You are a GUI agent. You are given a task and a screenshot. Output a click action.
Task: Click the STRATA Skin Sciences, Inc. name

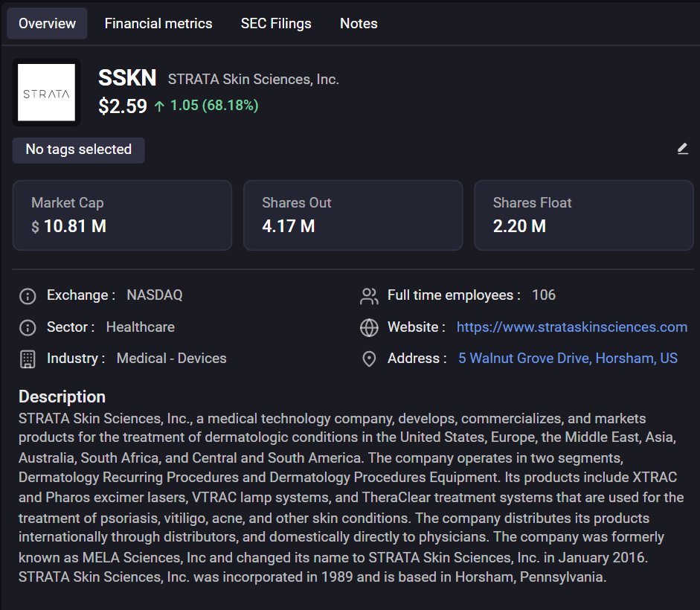(x=254, y=80)
